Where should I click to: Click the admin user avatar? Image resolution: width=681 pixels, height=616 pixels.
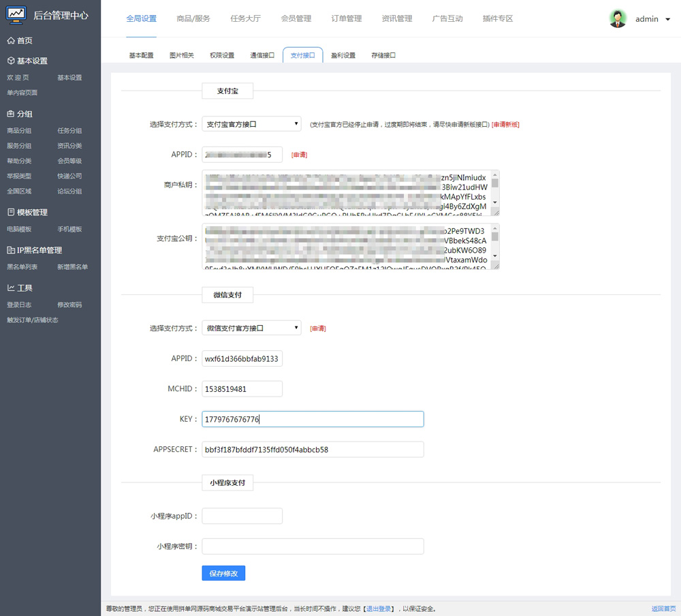tap(618, 19)
